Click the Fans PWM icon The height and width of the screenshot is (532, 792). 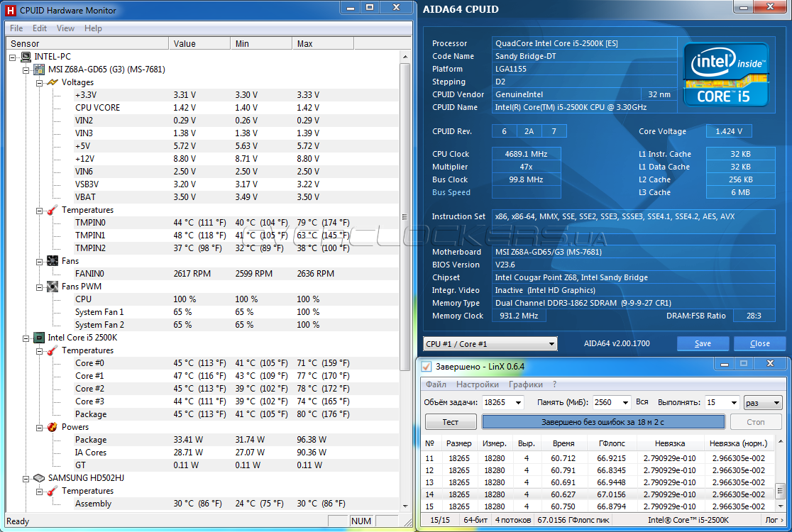click(53, 287)
